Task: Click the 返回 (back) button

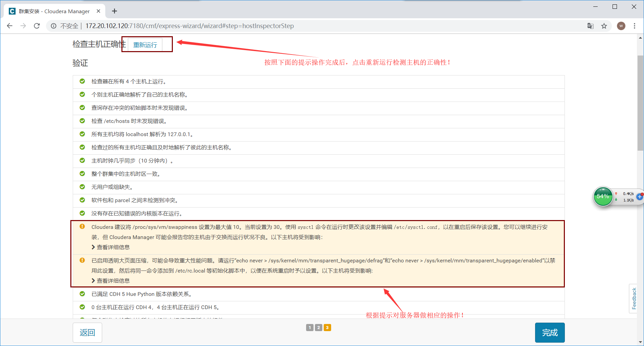Action: click(x=87, y=332)
